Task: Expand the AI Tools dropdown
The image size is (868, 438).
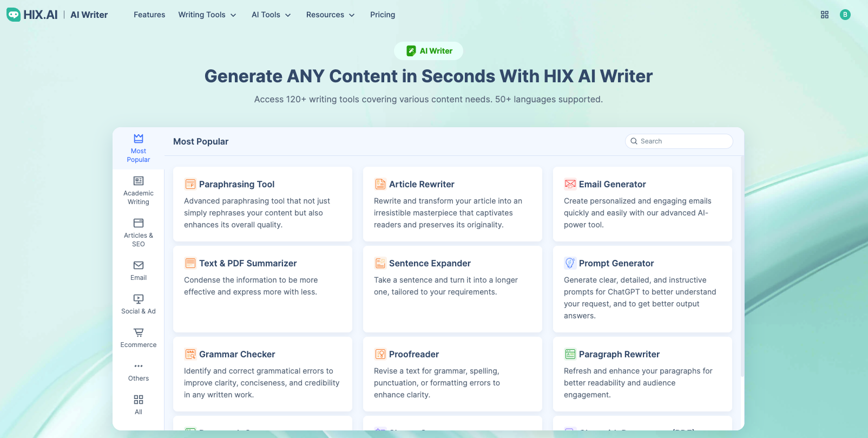Action: 271,15
